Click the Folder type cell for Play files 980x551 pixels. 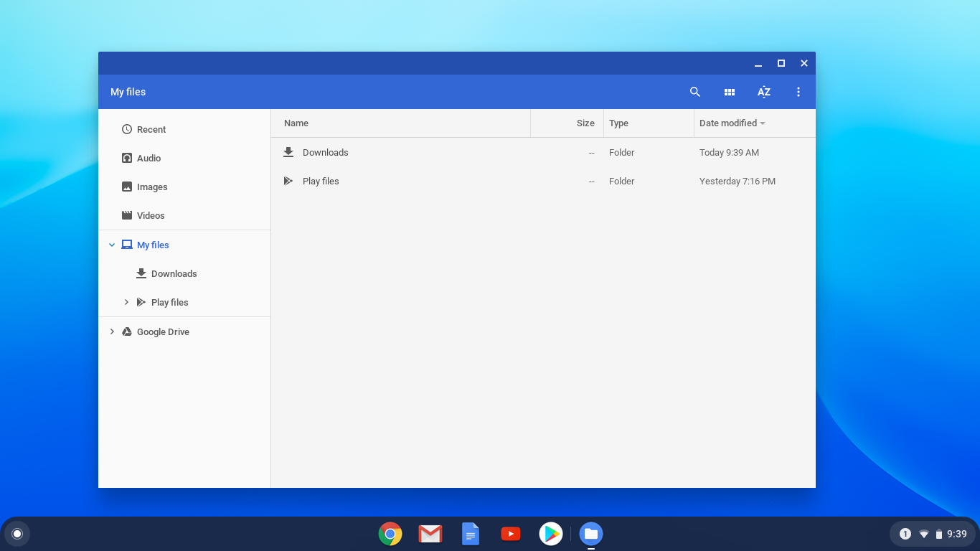pyautogui.click(x=622, y=181)
